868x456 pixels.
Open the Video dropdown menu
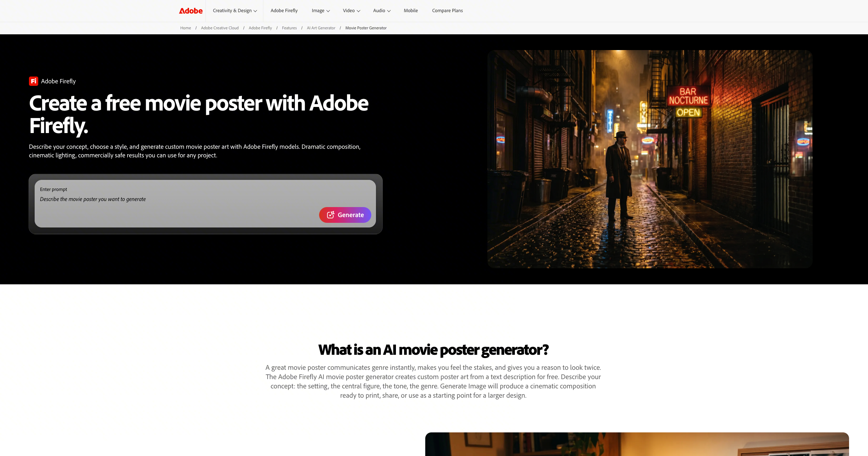pos(351,11)
